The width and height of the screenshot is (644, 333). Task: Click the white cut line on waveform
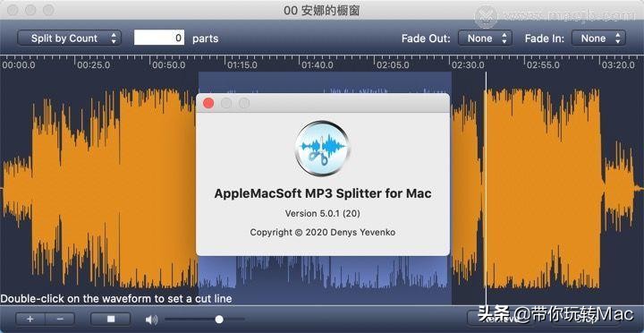click(486, 188)
